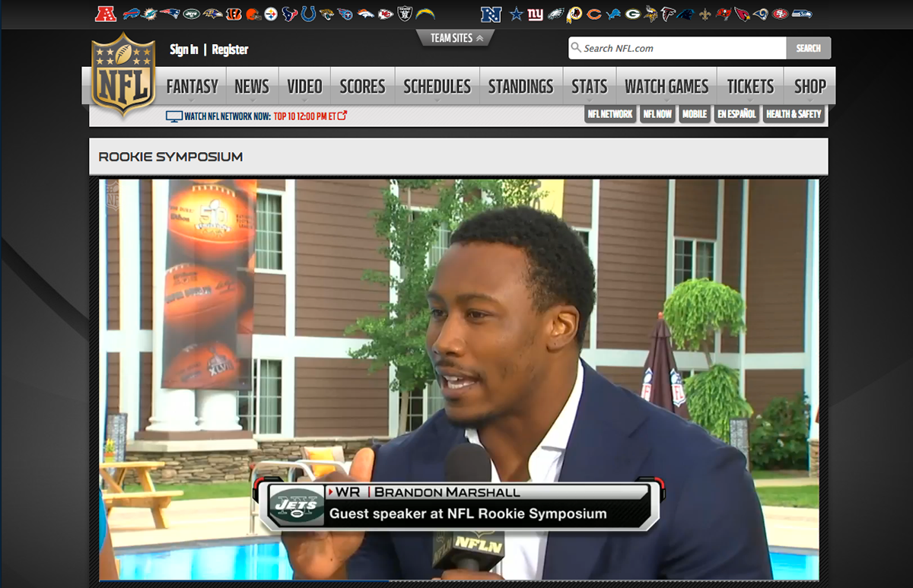913x588 pixels.
Task: Select the Detroit Lions team logo
Action: (613, 14)
